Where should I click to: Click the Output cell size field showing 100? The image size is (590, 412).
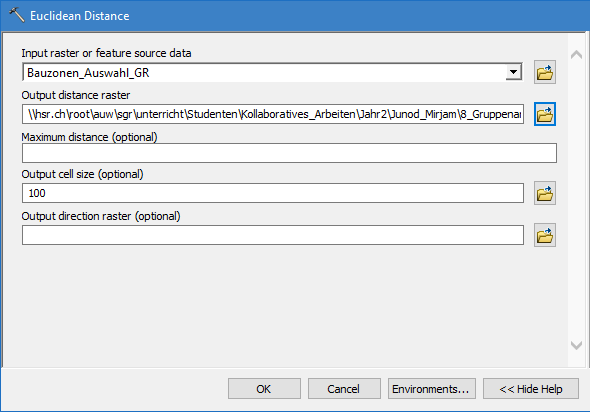(x=273, y=193)
